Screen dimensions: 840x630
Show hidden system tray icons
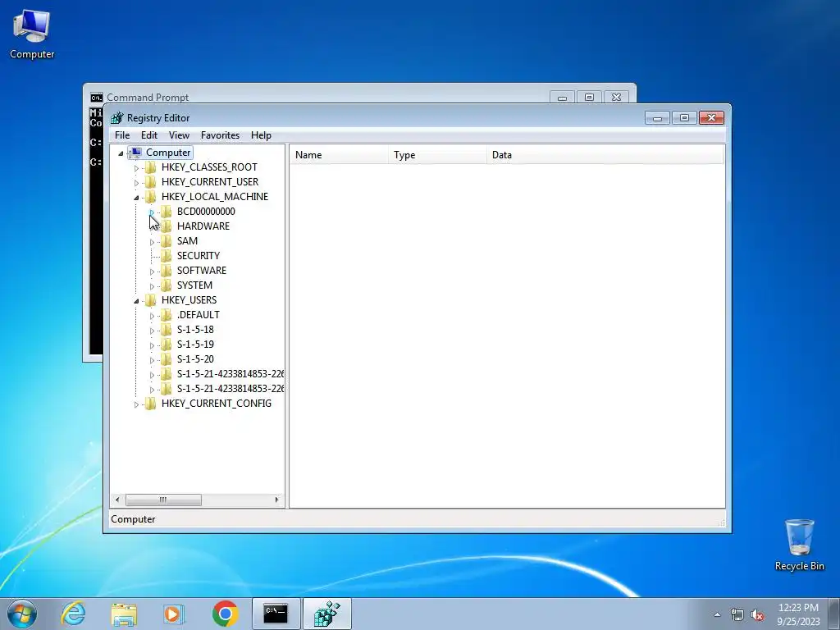click(x=717, y=615)
